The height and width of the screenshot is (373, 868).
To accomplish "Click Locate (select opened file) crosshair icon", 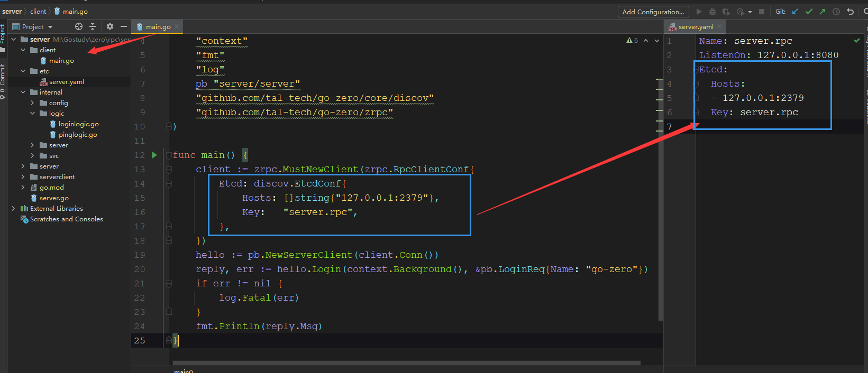I will pos(79,26).
